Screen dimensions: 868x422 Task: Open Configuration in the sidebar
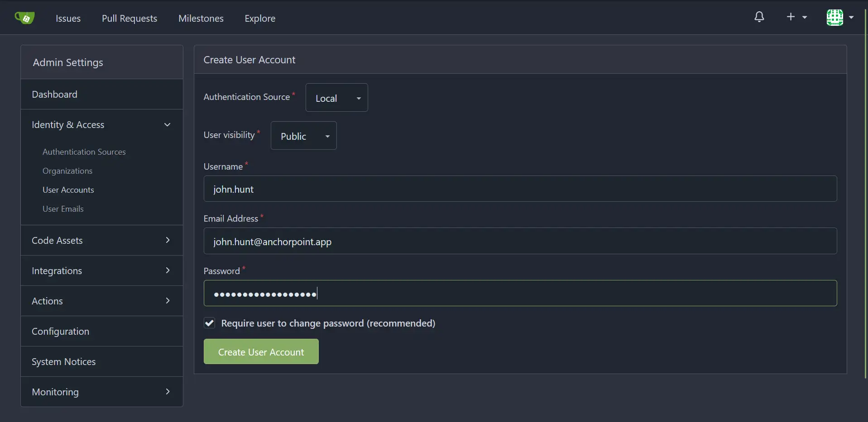tap(102, 331)
